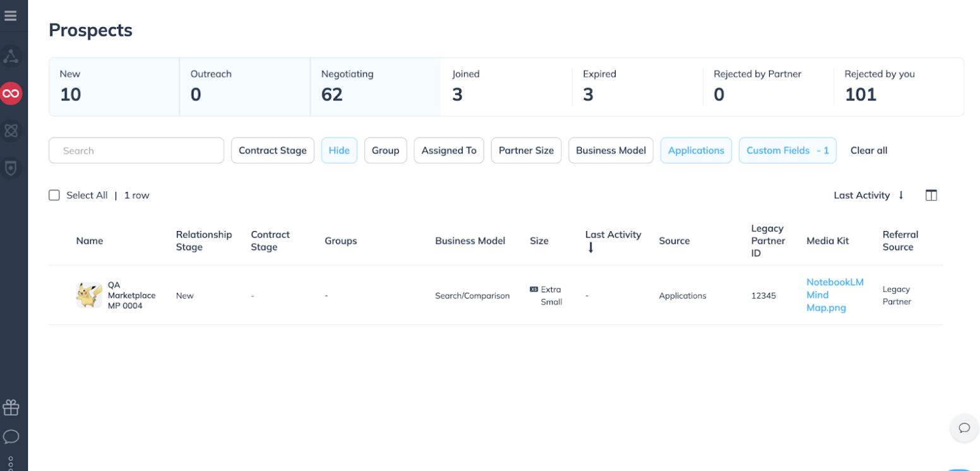Image resolution: width=980 pixels, height=471 pixels.
Task: Open the gift box icon in sidebar
Action: pyautogui.click(x=11, y=408)
